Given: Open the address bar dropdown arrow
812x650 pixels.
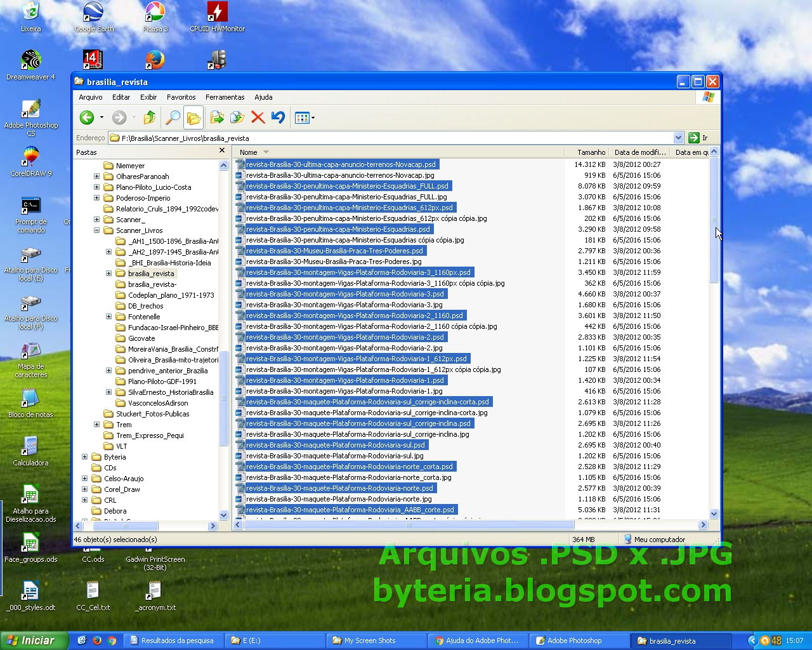Looking at the screenshot, I should click(x=678, y=138).
